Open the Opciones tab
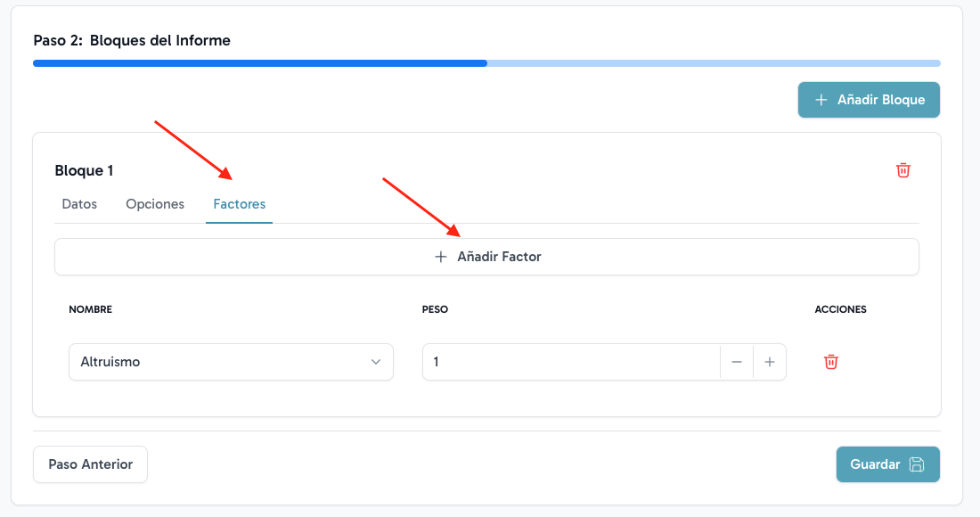Screen dimensions: 980x517 pyautogui.click(x=155, y=204)
